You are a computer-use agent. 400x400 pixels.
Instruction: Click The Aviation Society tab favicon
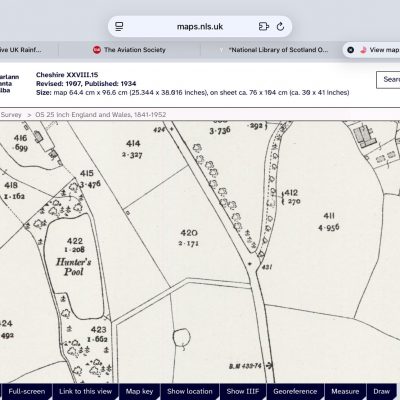pyautogui.click(x=97, y=50)
